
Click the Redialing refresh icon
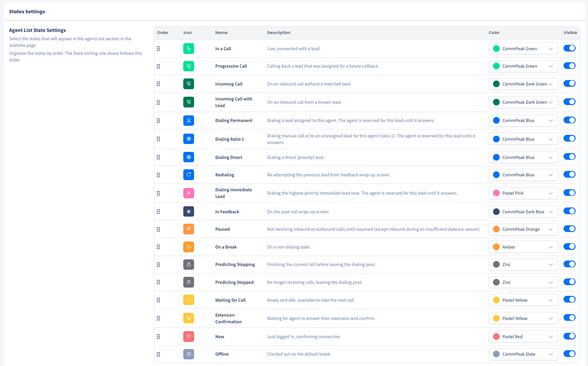189,175
